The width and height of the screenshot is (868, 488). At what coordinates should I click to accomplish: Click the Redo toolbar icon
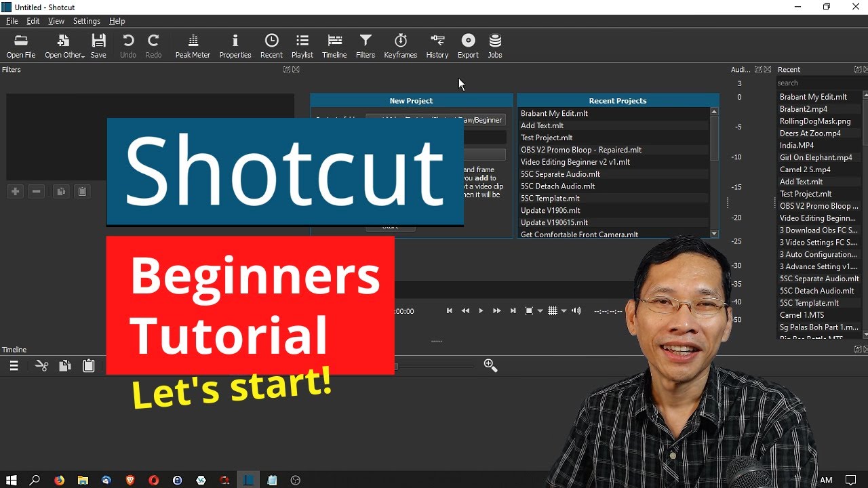(153, 46)
